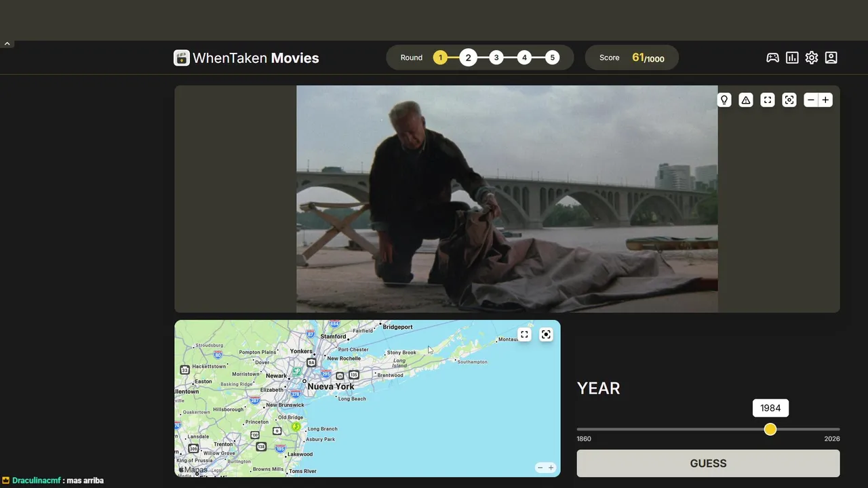Click the Apple Mapas attribution link
868x488 pixels.
pyautogui.click(x=193, y=470)
